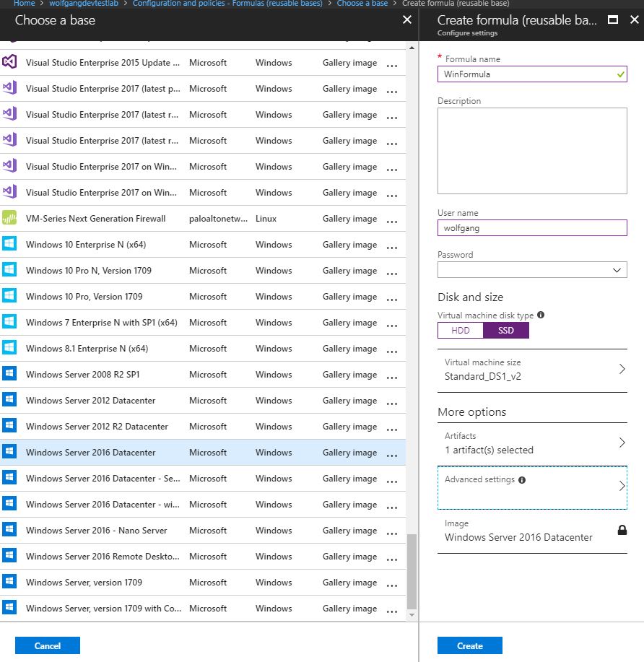The image size is (644, 662).
Task: Open Configuration and policies - Formulas breadcrumb
Action: tap(227, 4)
